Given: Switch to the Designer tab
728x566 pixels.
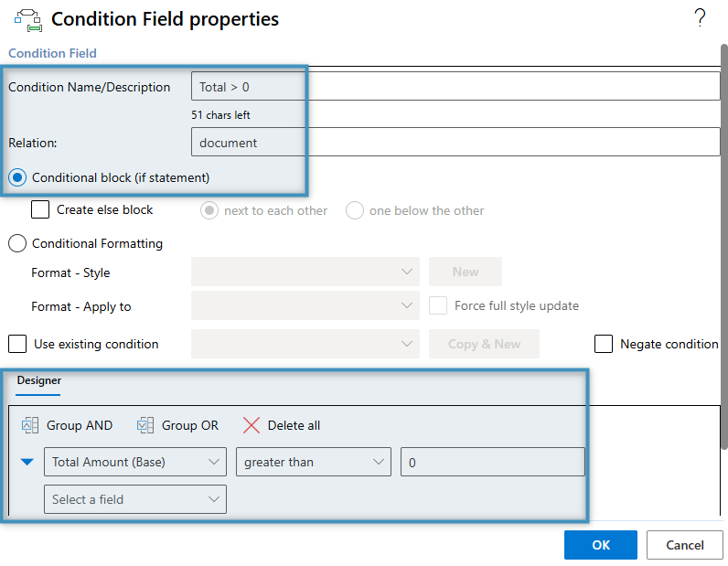Looking at the screenshot, I should 38,380.
